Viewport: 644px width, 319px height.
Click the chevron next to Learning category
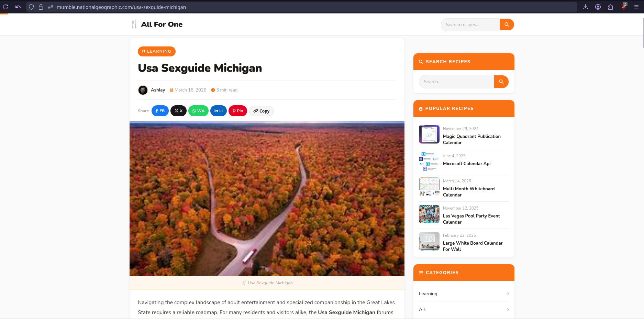508,294
